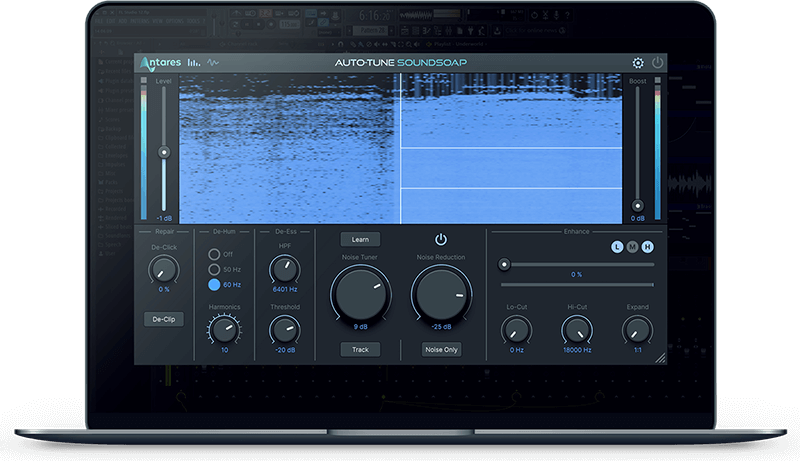Toggle the Enhance L band button

pos(617,247)
